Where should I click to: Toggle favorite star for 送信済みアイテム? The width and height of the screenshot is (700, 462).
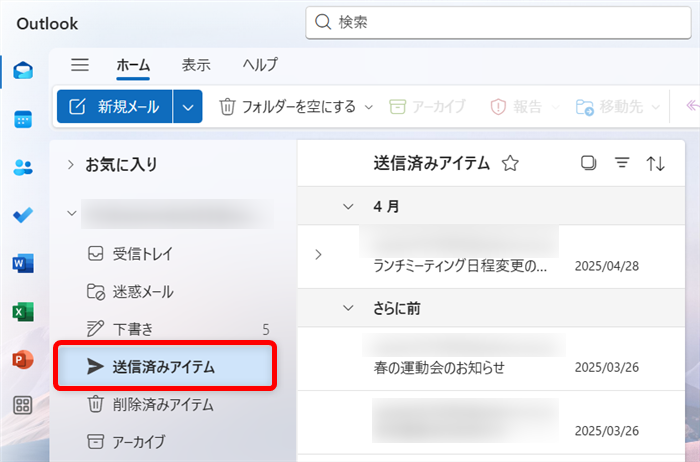pos(510,164)
